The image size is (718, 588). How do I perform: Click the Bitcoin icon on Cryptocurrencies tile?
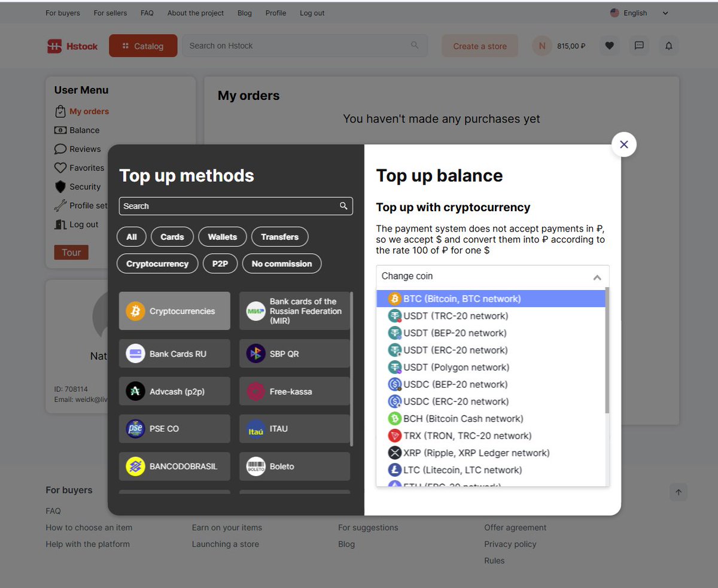click(136, 311)
